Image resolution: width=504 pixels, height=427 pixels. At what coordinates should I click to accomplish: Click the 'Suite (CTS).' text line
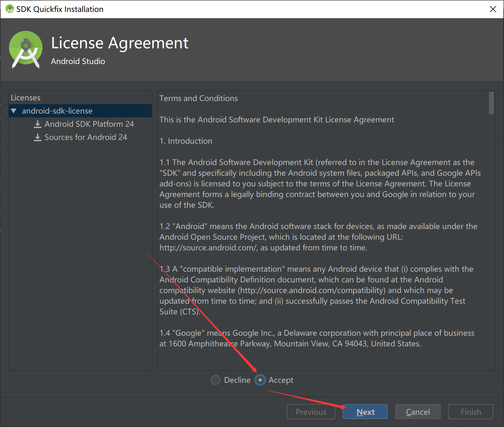coord(180,312)
